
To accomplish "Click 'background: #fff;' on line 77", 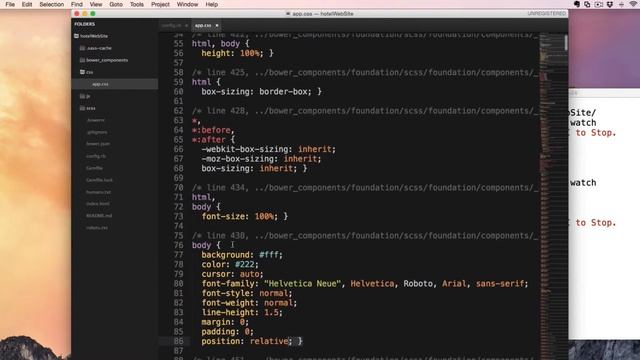I will [242, 255].
